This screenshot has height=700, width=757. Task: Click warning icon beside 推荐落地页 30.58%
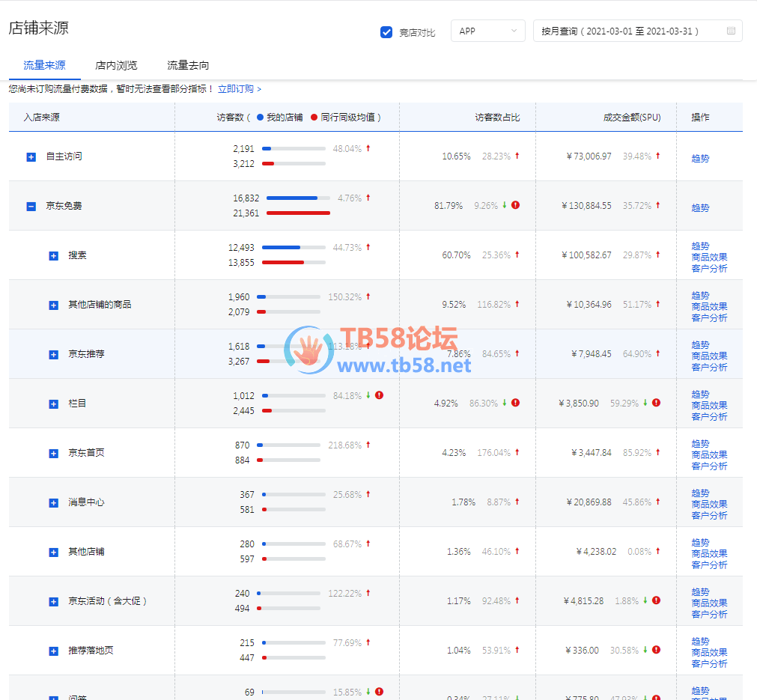point(656,650)
